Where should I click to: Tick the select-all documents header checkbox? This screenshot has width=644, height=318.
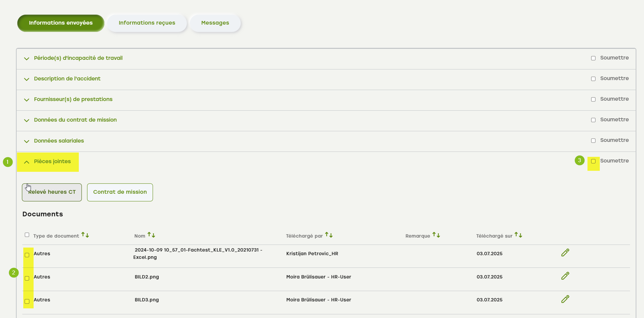27,235
